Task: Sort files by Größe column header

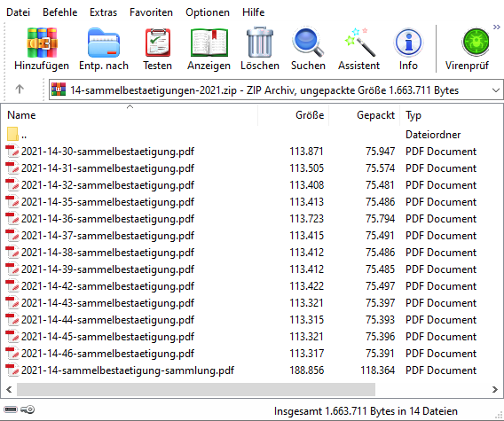Action: click(x=293, y=115)
